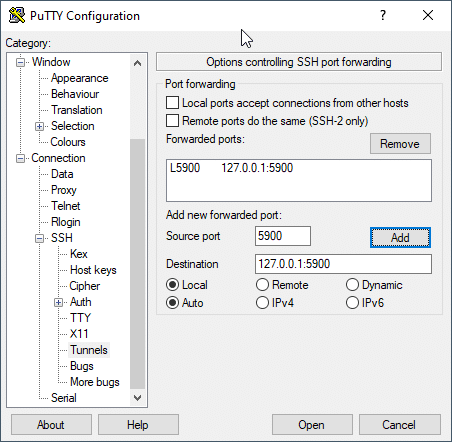452x442 pixels.
Task: Remove the selected forwarded port
Action: coord(400,144)
